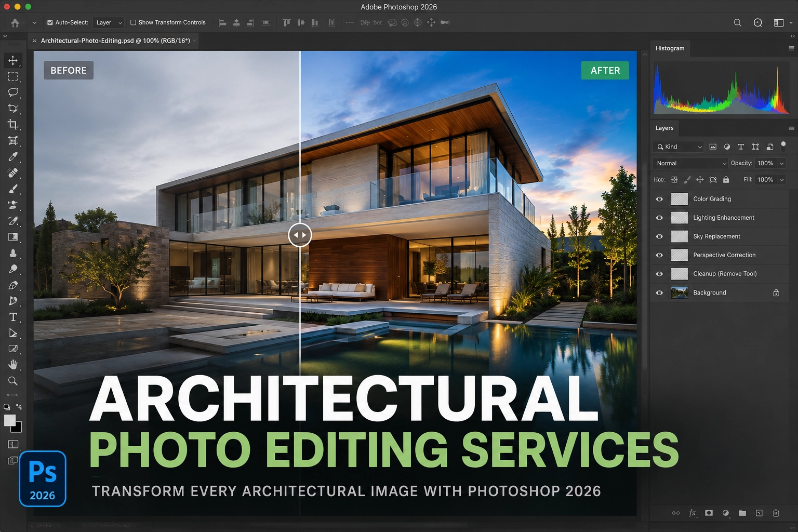Toggle the Auto-Select checkbox

coord(50,22)
